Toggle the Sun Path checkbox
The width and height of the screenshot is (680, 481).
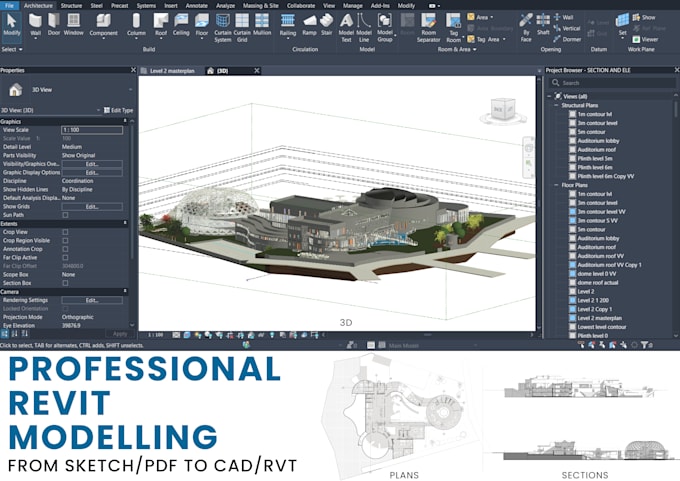coord(65,215)
